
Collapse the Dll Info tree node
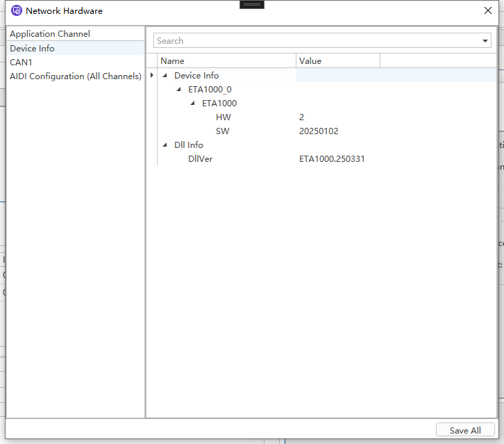pos(165,145)
